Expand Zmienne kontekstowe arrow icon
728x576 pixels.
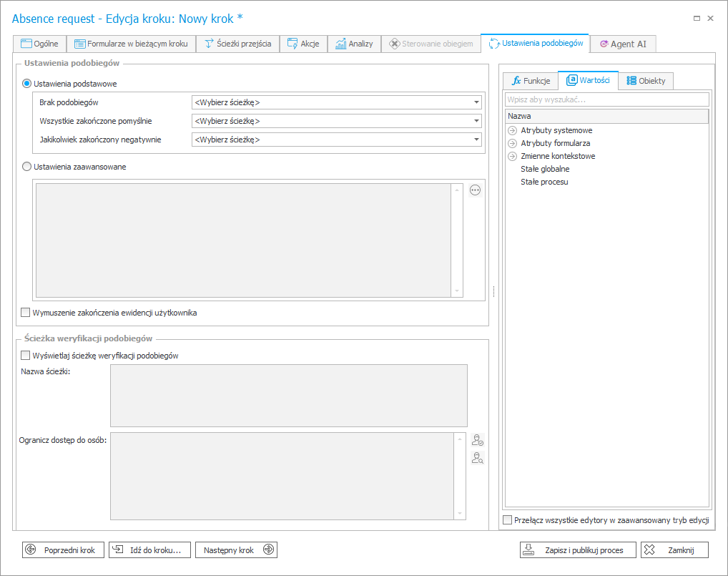click(512, 156)
